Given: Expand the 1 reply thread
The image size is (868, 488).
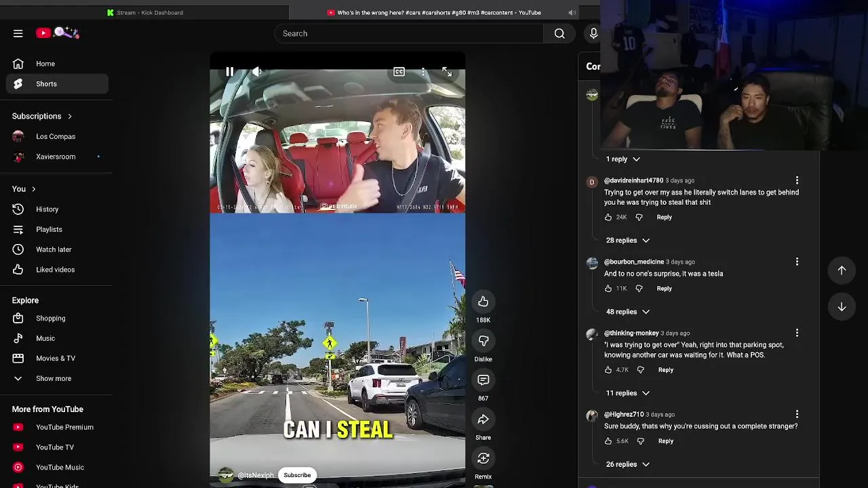Looking at the screenshot, I should point(623,159).
